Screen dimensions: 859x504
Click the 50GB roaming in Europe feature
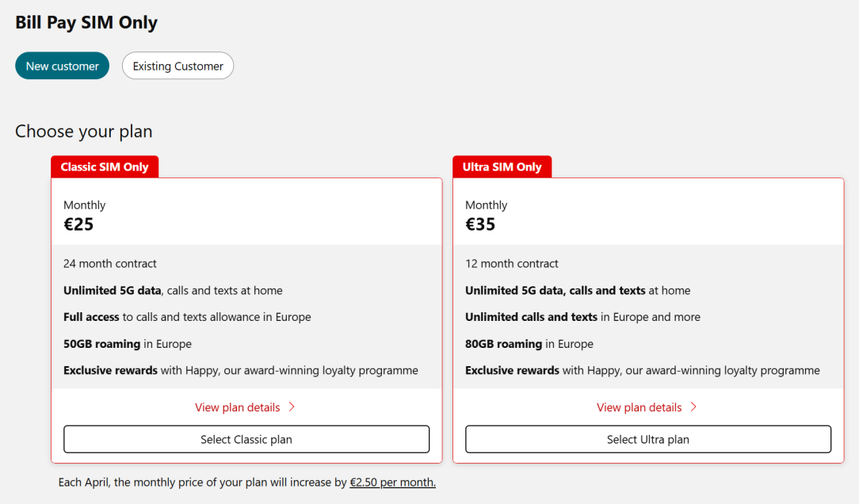(128, 344)
